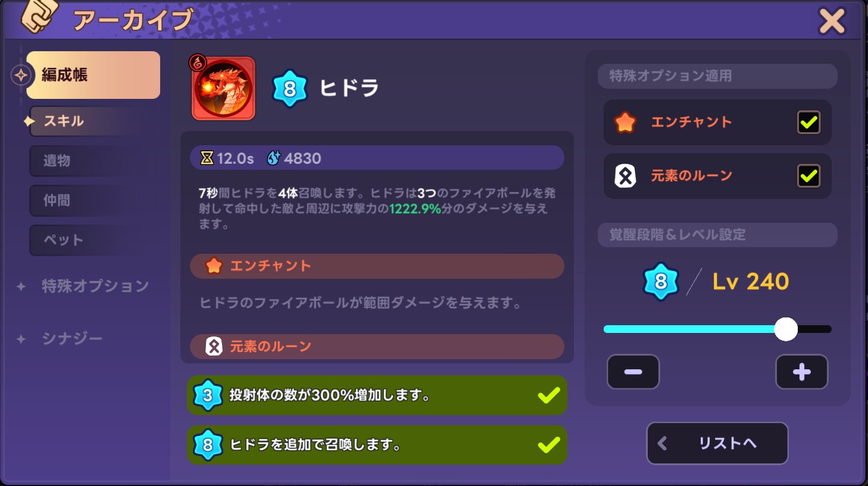Click the awakening 8 badge next to Lv 240

[x=661, y=281]
